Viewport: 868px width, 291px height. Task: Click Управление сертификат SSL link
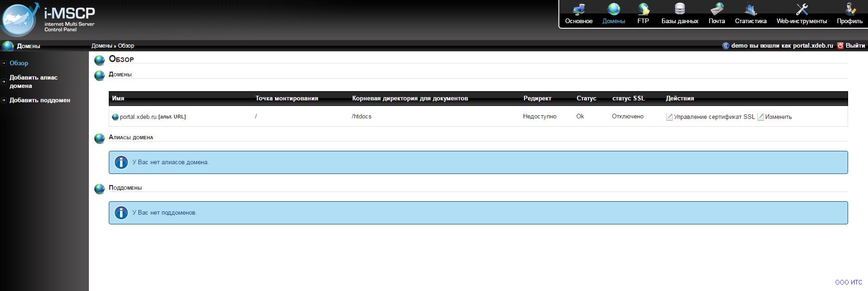click(714, 117)
